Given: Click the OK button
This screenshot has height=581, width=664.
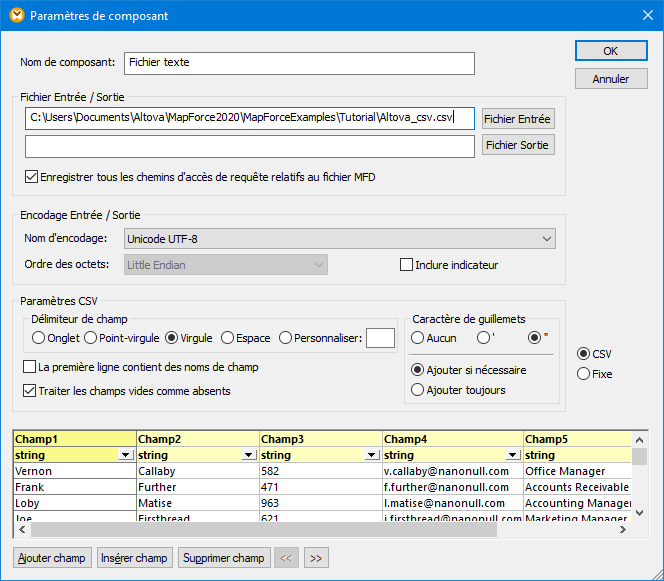Looking at the screenshot, I should click(x=610, y=51).
